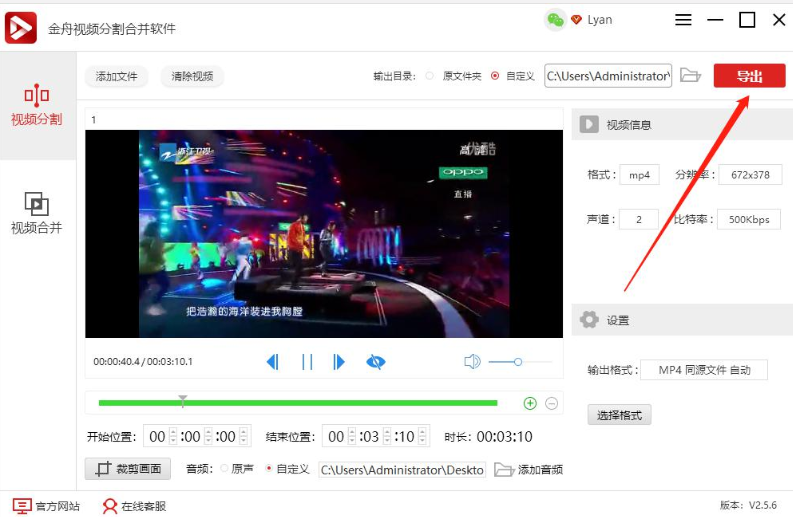Click the volume slider track
Image resolution: width=793 pixels, height=517 pixels.
(x=530, y=362)
